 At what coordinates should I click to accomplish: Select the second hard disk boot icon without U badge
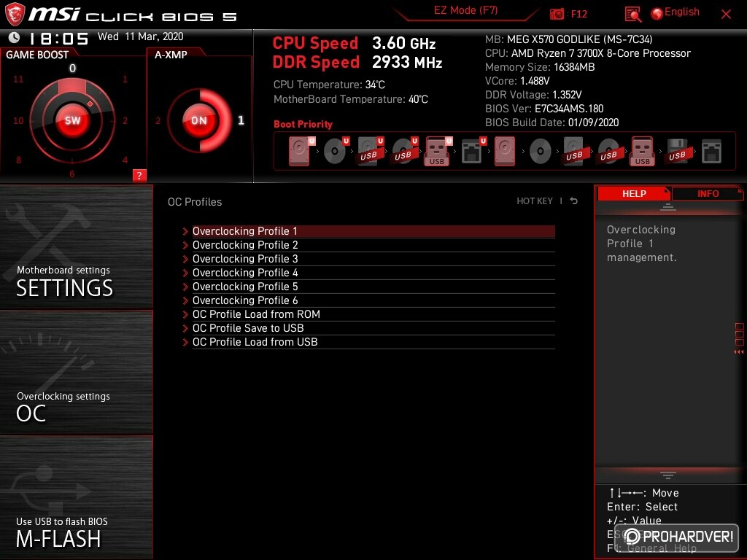[x=505, y=151]
